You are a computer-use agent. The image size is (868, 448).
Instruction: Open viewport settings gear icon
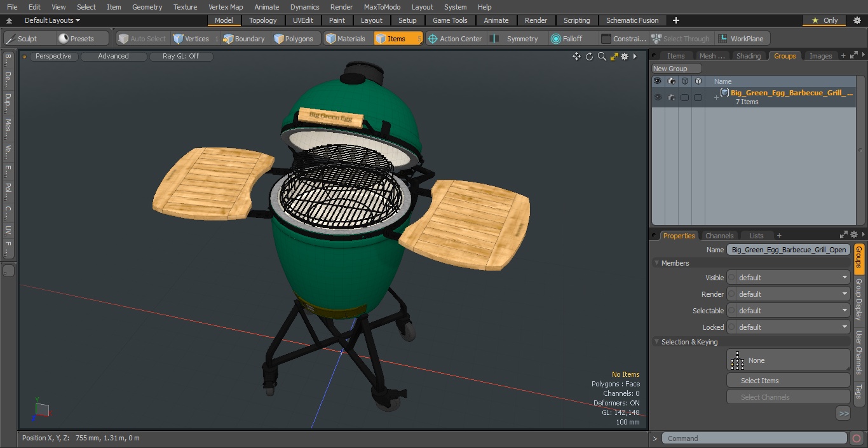(x=625, y=57)
